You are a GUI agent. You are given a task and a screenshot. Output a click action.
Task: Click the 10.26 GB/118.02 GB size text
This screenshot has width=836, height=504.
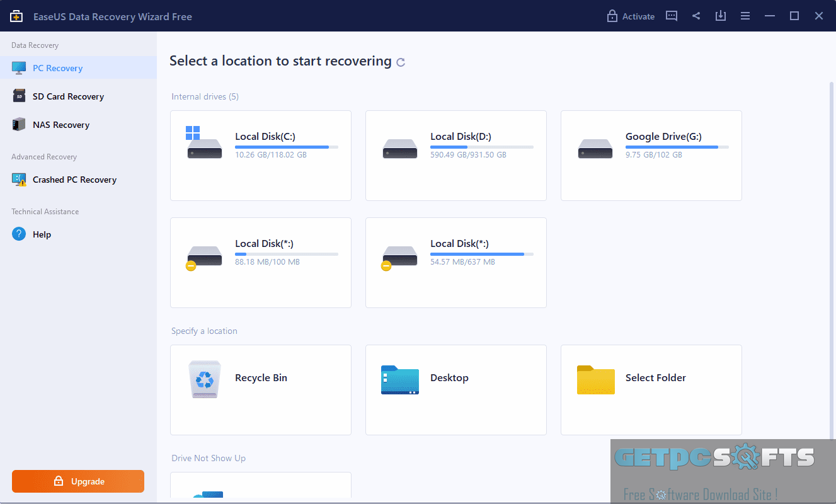(x=271, y=154)
